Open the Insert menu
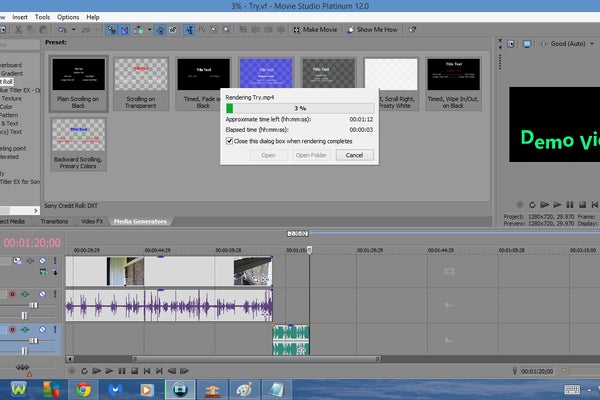Viewport: 600px width, 400px height. (x=20, y=17)
